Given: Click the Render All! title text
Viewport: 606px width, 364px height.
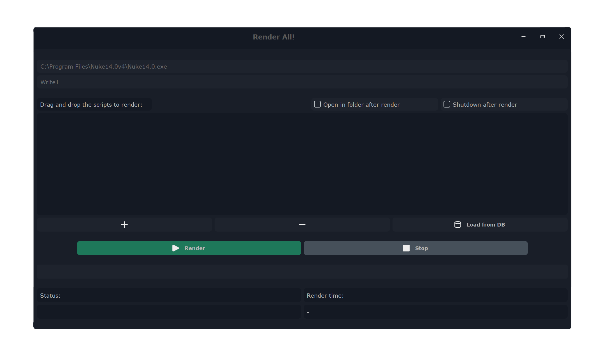Looking at the screenshot, I should (x=274, y=37).
